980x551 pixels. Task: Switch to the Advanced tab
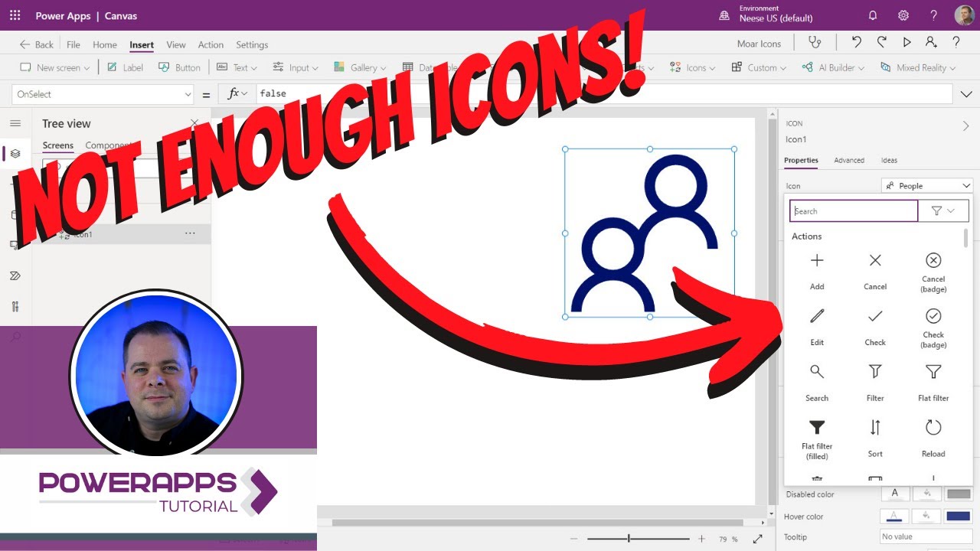(x=849, y=160)
